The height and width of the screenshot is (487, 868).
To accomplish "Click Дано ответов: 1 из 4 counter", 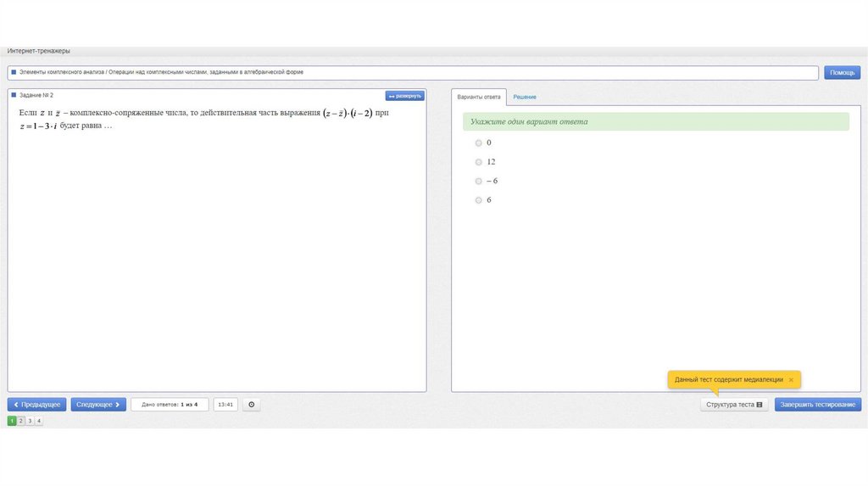I will pos(170,405).
